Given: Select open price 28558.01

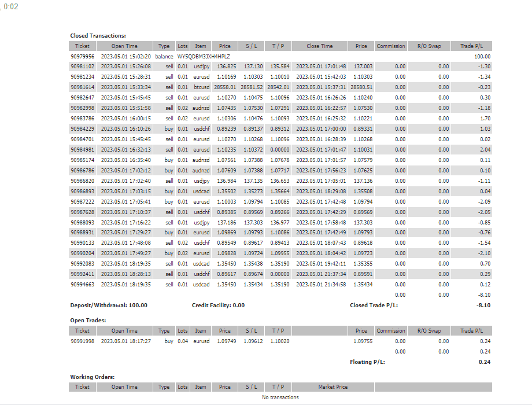Looking at the screenshot, I should [225, 87].
